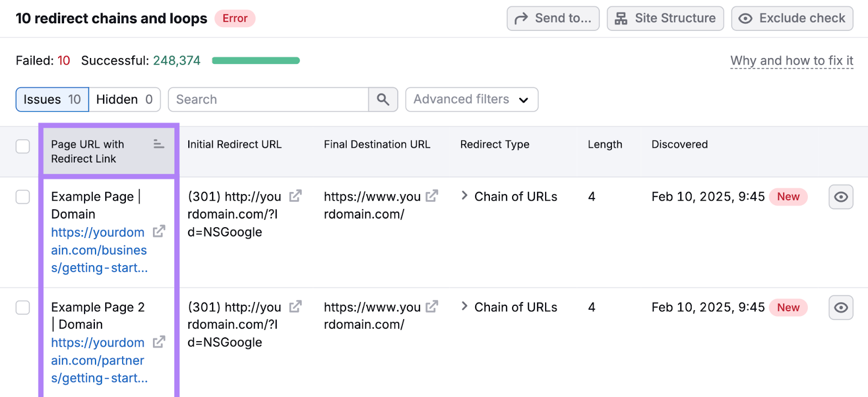Open external icon for Example Page final destination

coord(432,196)
